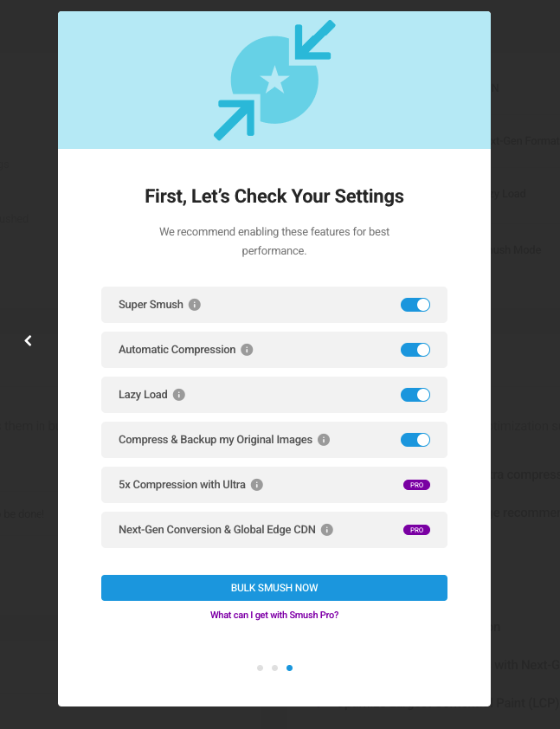Click the 5x Compression with Ultra row
This screenshot has height=729, width=560.
pos(182,485)
